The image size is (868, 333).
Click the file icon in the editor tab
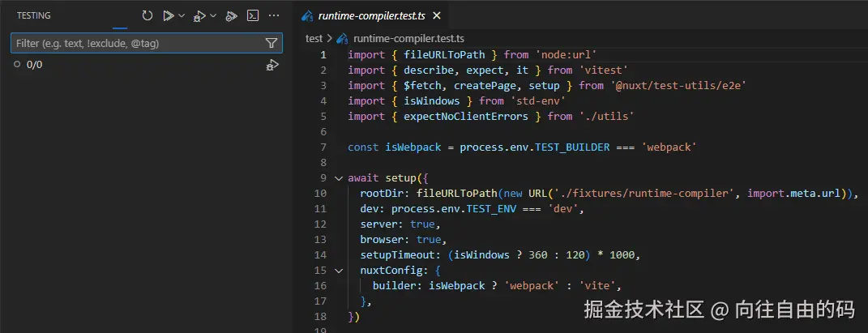coord(307,15)
